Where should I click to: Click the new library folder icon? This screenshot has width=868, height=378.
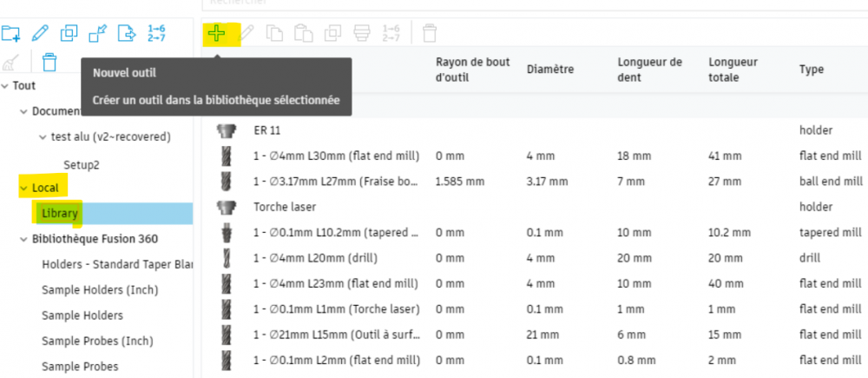click(x=11, y=34)
